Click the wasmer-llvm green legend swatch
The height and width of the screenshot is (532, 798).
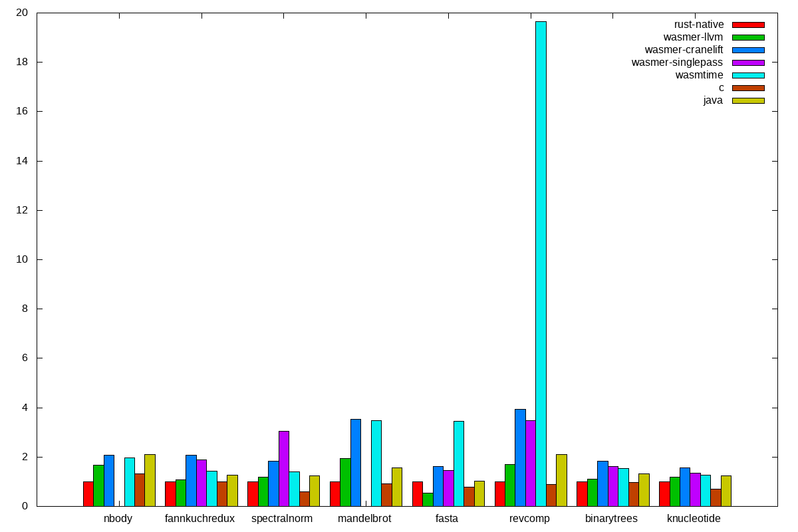click(x=748, y=37)
